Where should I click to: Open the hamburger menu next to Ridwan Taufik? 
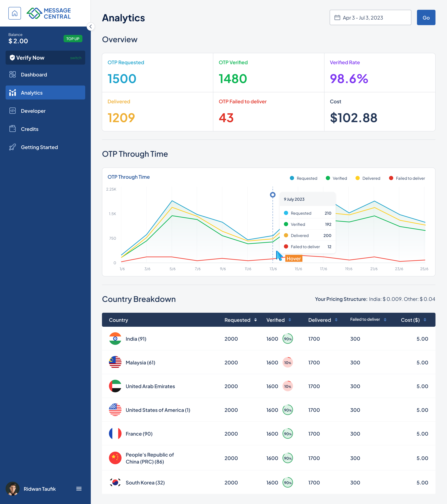(79, 489)
